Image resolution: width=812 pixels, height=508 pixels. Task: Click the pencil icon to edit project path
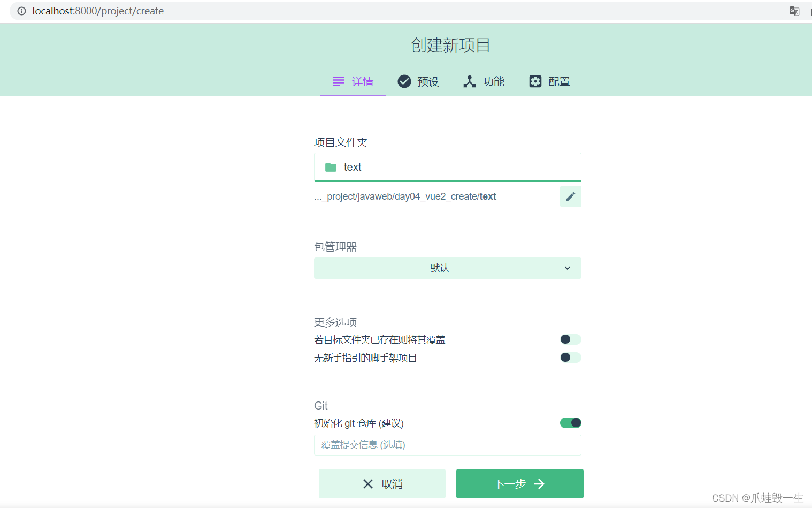(571, 196)
